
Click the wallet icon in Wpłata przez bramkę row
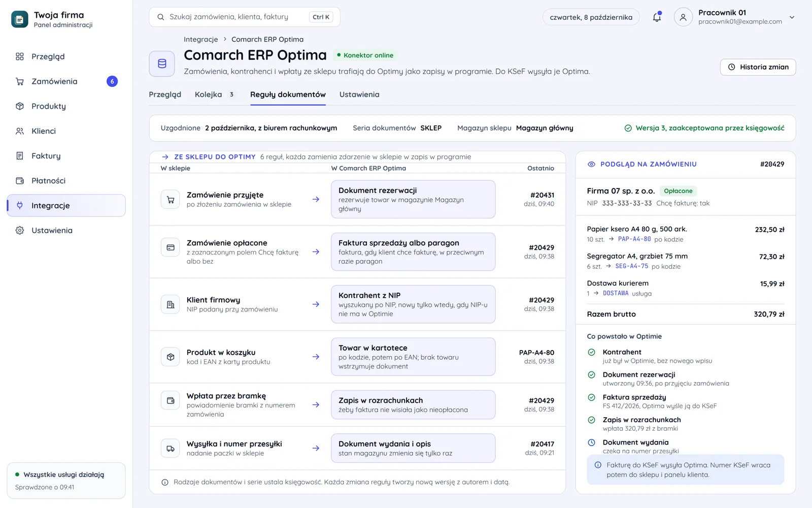pyautogui.click(x=171, y=400)
